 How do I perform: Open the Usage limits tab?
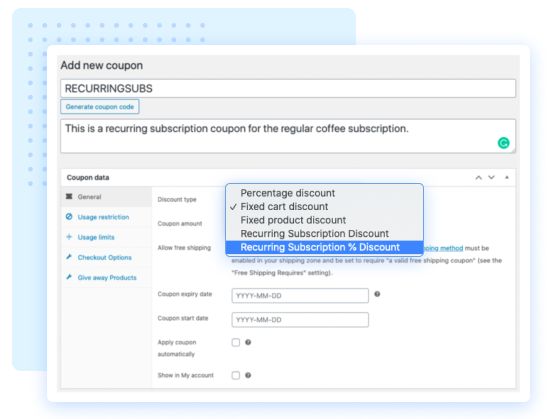click(x=106, y=237)
